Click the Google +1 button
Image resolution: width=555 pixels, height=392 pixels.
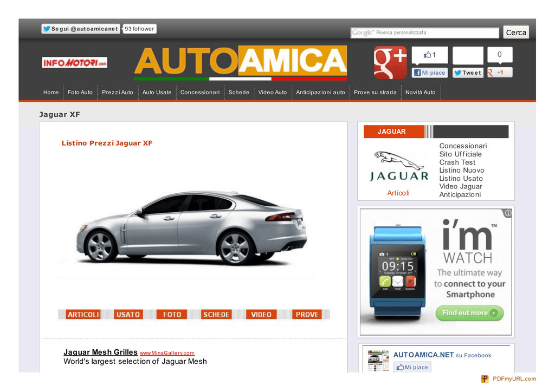pyautogui.click(x=500, y=73)
